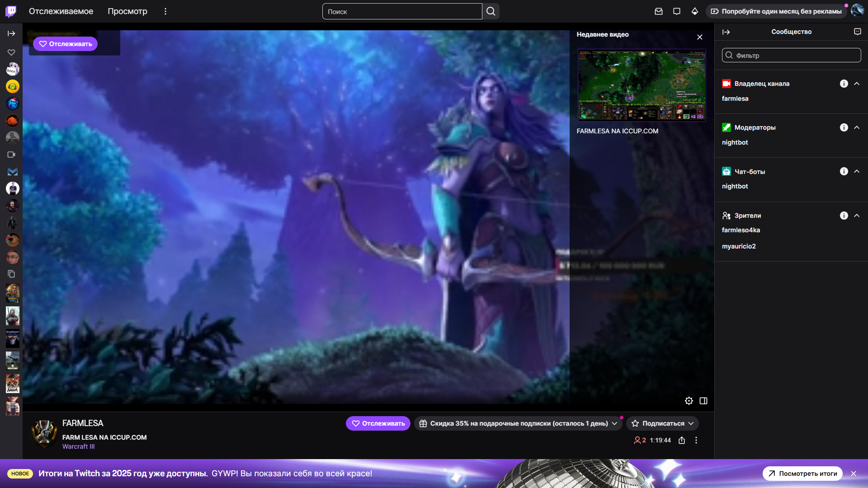Open stream three-dot options menu
Viewport: 868px width, 488px height.
click(696, 440)
